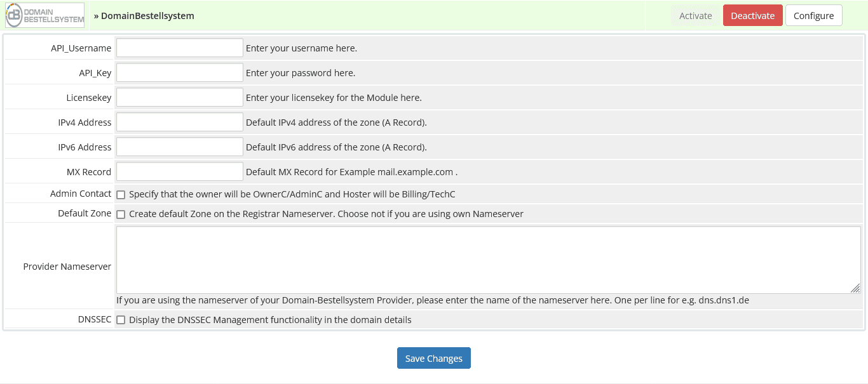Toggle the Default Zone checkbox
This screenshot has height=384, width=868.
(121, 215)
